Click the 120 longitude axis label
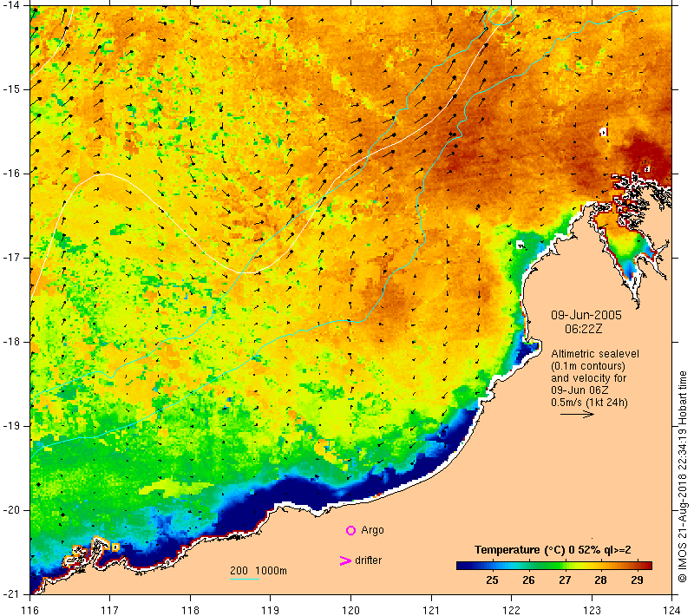Viewport: 694px width, 616px height. 351,610
